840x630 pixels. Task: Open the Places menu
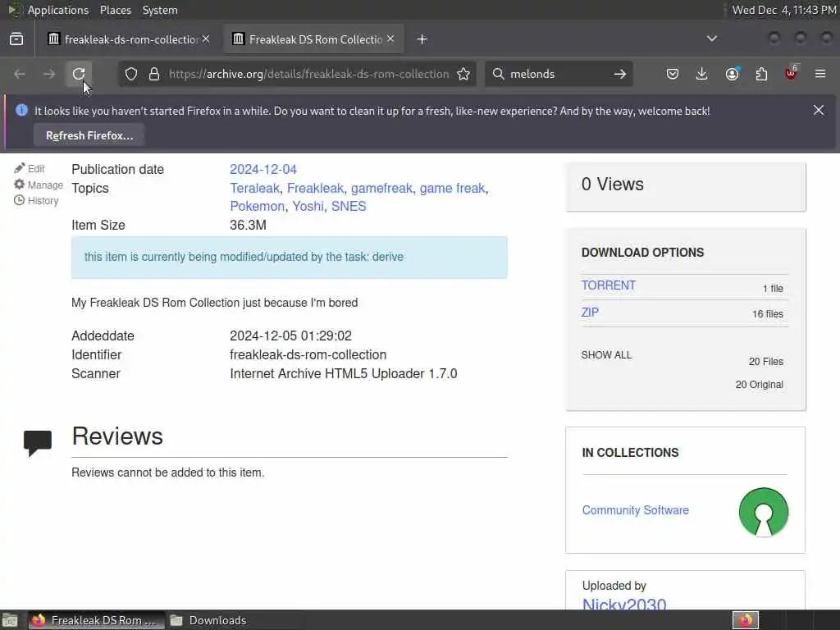116,10
